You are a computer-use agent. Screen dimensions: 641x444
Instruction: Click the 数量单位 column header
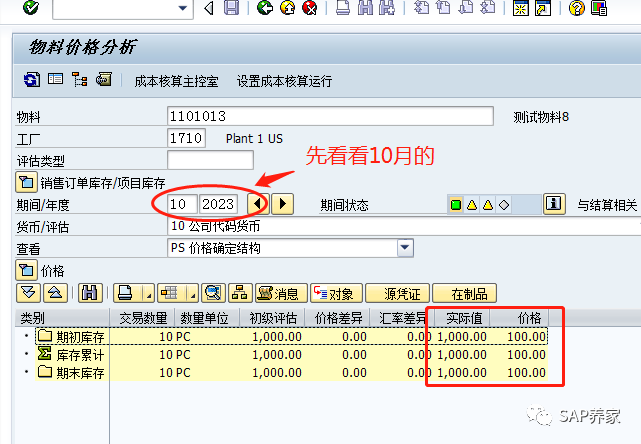207,318
